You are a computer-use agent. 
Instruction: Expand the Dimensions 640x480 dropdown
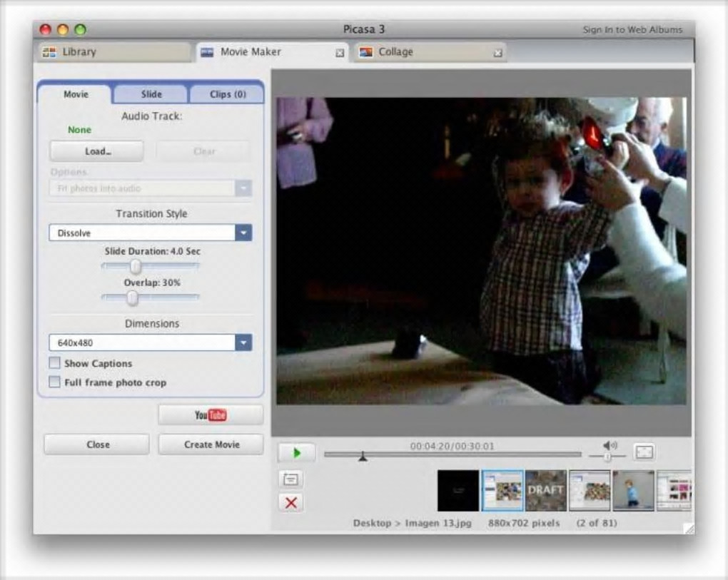[x=243, y=343]
